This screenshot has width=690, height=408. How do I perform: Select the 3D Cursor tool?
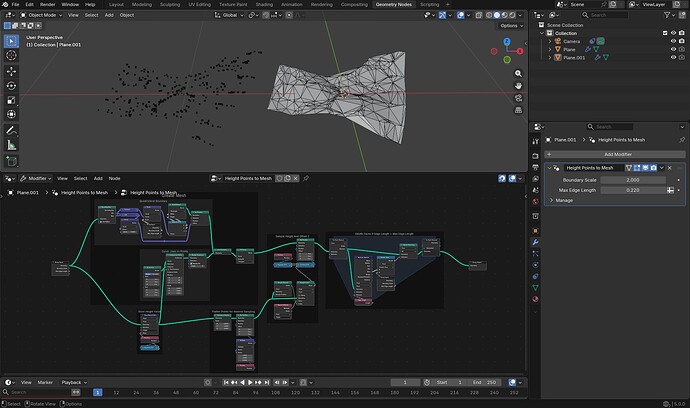tap(11, 55)
